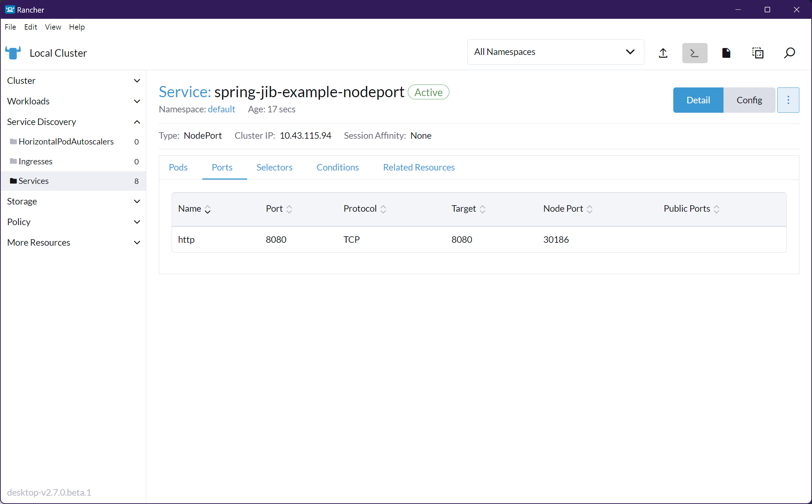Open the View menu
Viewport: 812px width, 504px height.
(53, 27)
